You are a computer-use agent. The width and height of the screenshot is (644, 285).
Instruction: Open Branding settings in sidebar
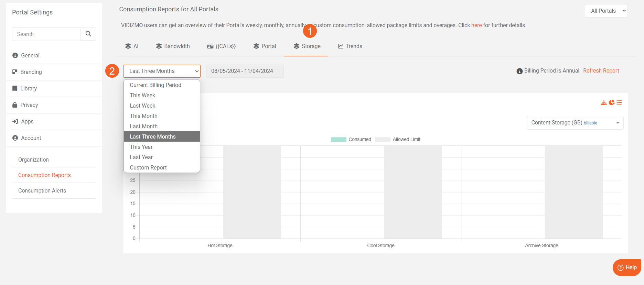pyautogui.click(x=31, y=72)
